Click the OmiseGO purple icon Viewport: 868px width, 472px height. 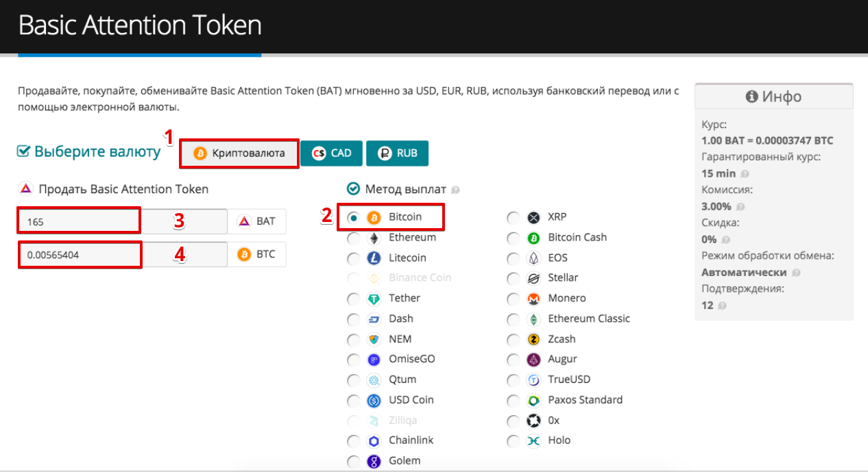tap(374, 360)
